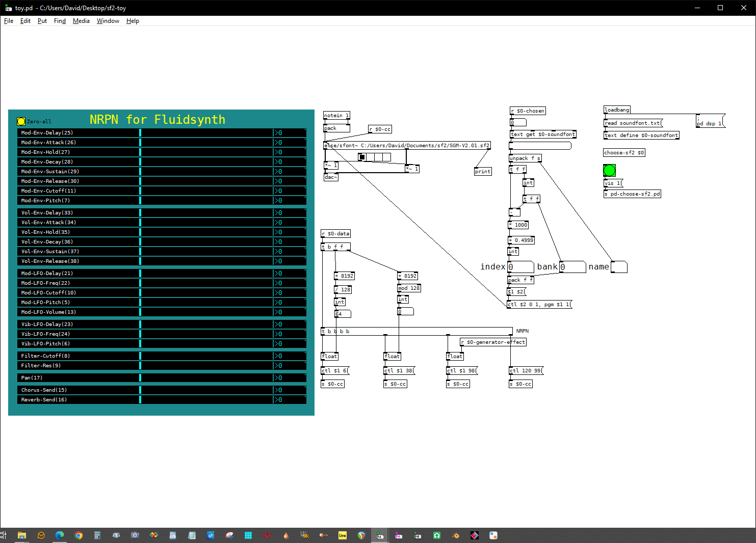Select the 'mod 128' object
Image resolution: width=756 pixels, height=543 pixels.
point(409,288)
